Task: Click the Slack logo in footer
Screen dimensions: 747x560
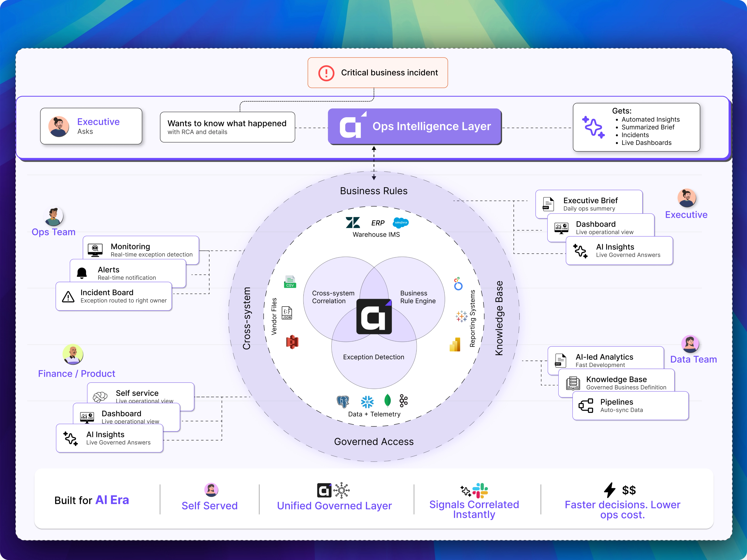Action: click(480, 491)
